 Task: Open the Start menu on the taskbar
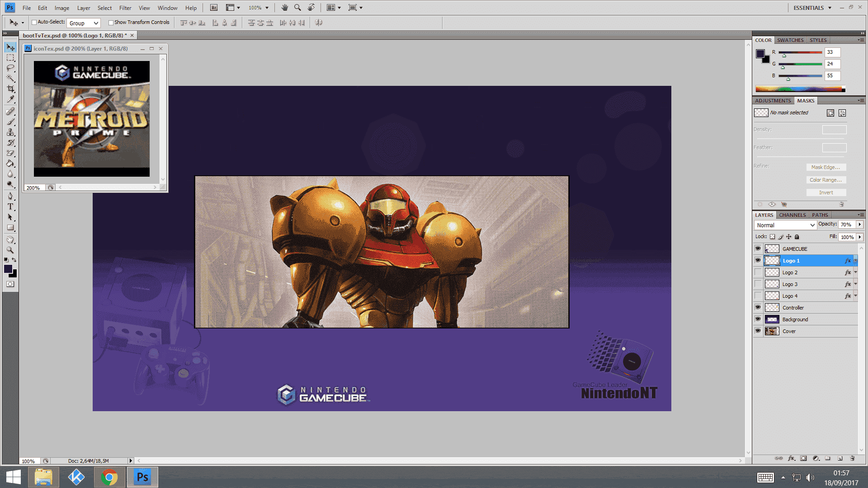click(14, 477)
